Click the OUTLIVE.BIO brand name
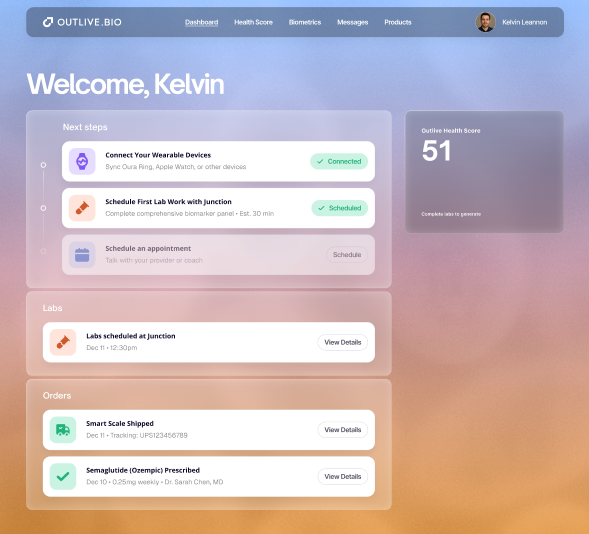 [89, 22]
